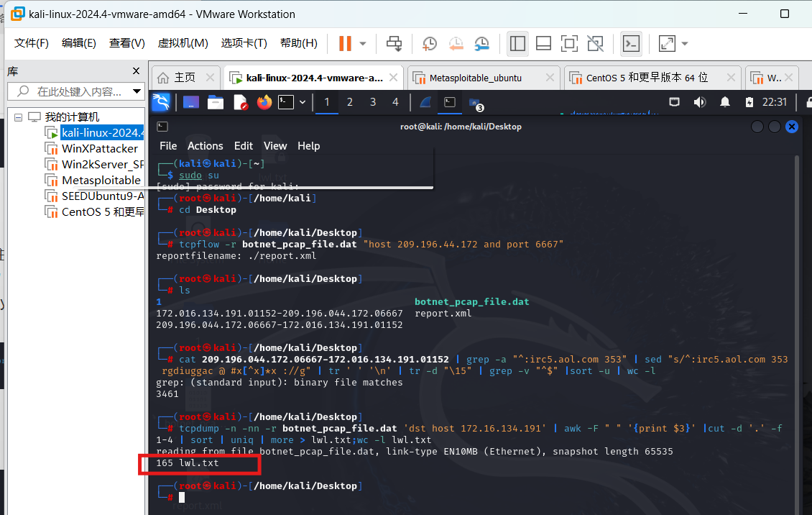Select CentOS 5 entry in library tree
The image size is (812, 515).
coord(103,212)
